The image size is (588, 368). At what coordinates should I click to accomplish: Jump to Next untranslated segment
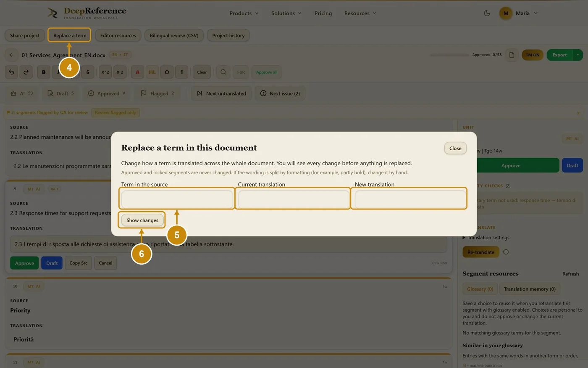(x=221, y=93)
